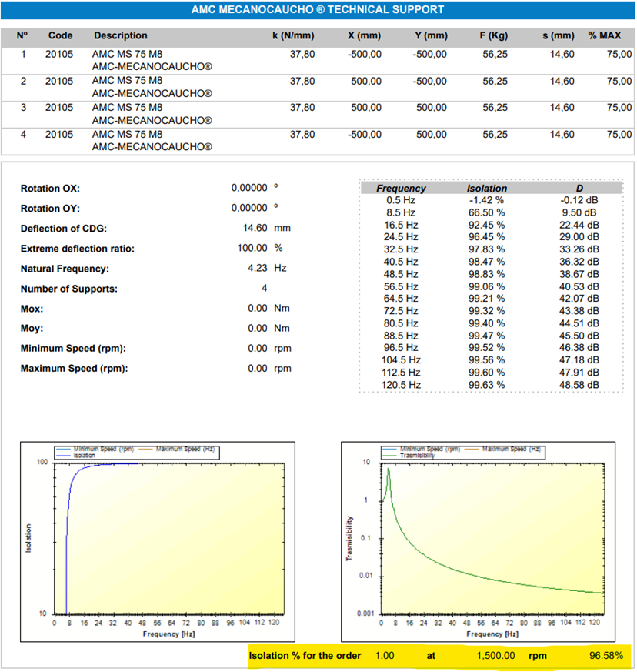Select the 48.58 dB value
This screenshot has width=637, height=672.
[x=579, y=385]
